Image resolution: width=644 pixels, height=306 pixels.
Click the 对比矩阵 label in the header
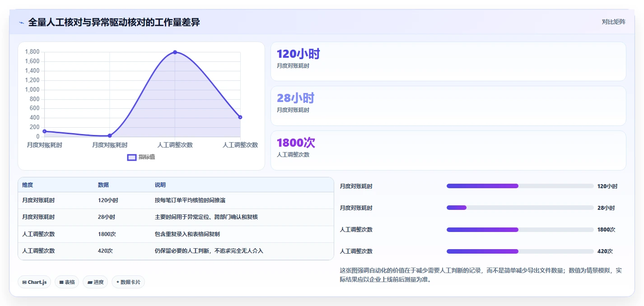[x=614, y=22]
